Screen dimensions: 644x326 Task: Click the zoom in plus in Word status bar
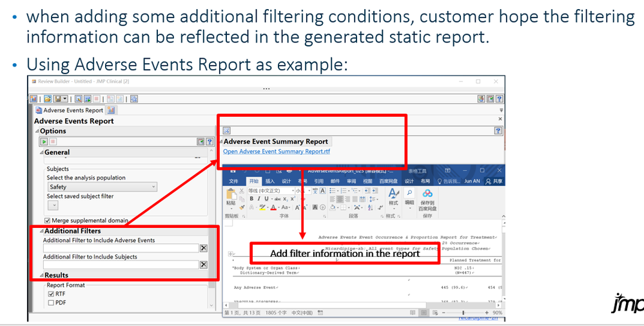[487, 313]
